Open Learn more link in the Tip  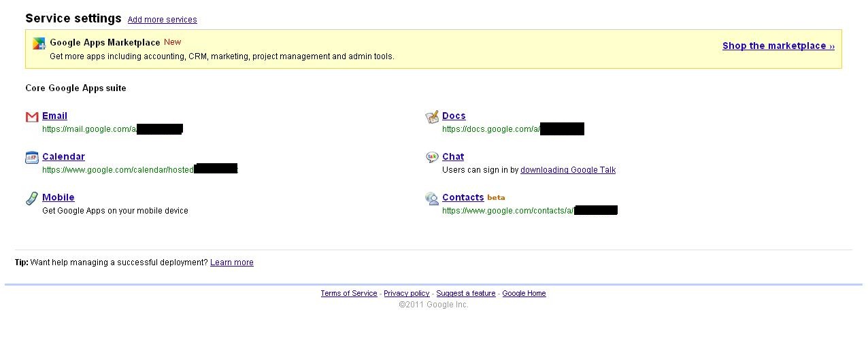point(232,262)
